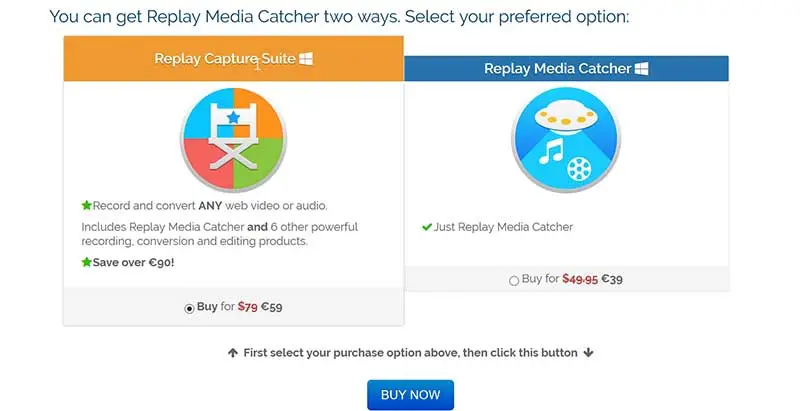This screenshot has width=800, height=411.
Task: Click Windows logo beside Replay Media Catcher
Action: coord(642,69)
